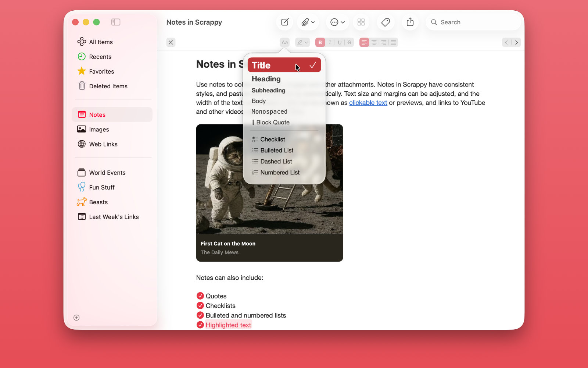This screenshot has height=368, width=588.
Task: Apply underline with the U icon
Action: 339,42
